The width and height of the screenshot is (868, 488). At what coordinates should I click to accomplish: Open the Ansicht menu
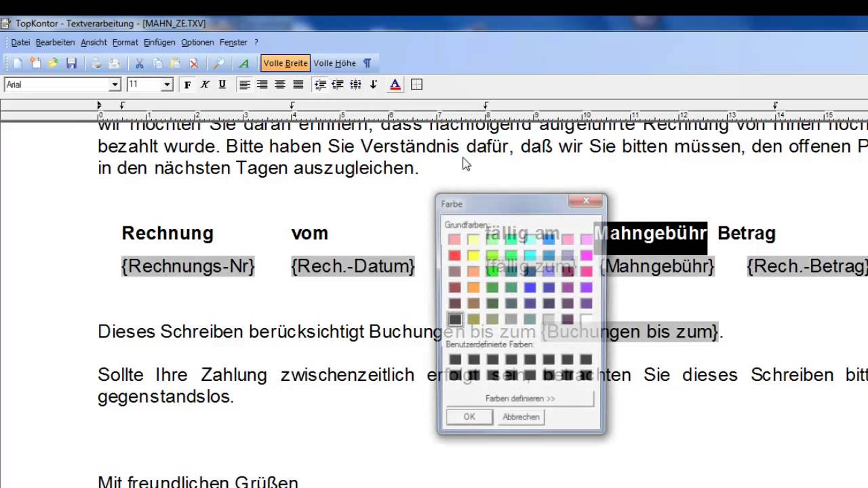94,42
